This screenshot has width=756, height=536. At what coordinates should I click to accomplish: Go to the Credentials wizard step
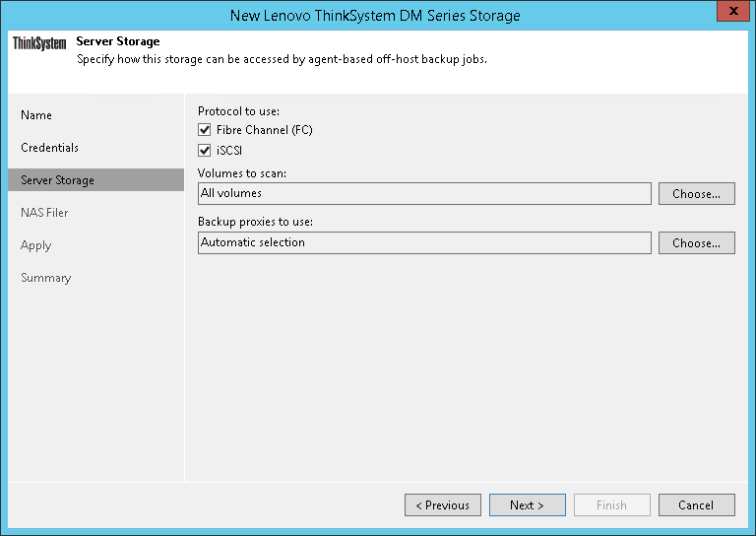(x=49, y=148)
